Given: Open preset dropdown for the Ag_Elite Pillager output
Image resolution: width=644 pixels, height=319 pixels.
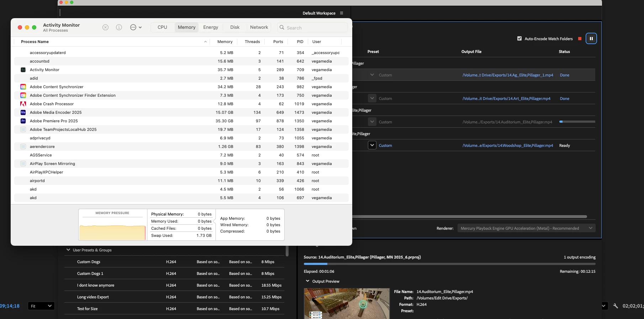Looking at the screenshot, I should pyautogui.click(x=372, y=75).
